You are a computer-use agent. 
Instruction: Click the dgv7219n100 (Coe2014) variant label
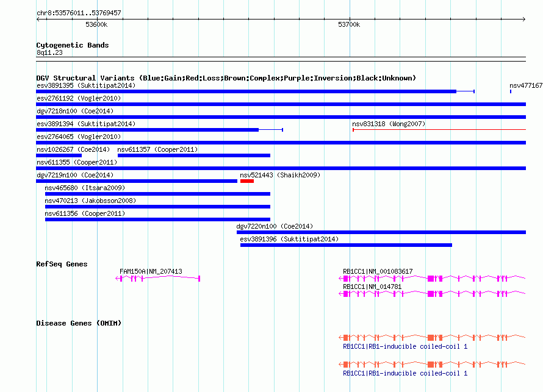(x=75, y=175)
